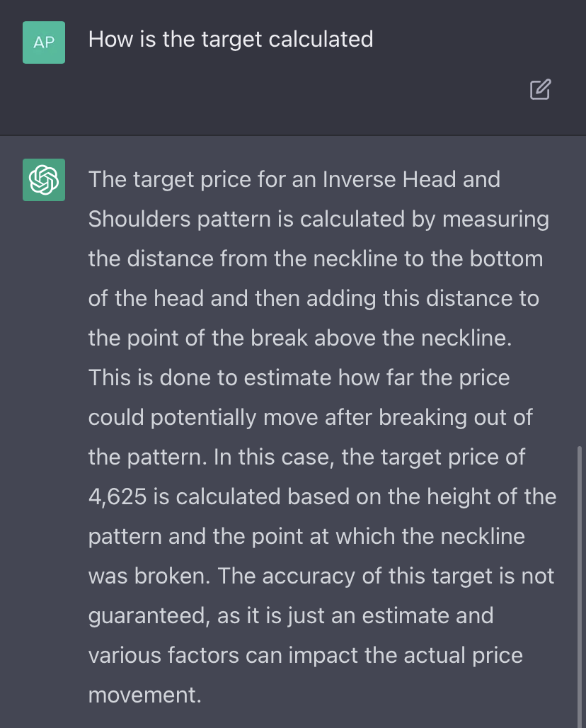586x728 pixels.
Task: Click the green AP user avatar
Action: pos(44,42)
